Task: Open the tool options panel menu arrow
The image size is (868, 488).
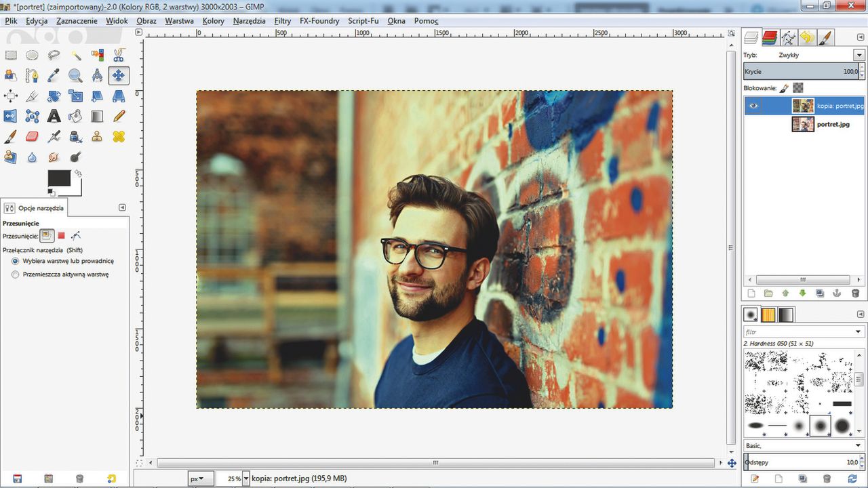Action: coord(122,207)
